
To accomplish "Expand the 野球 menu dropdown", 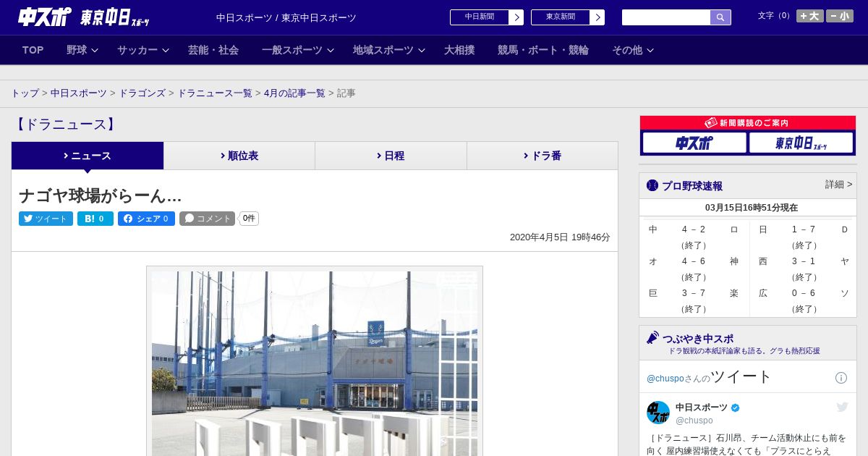I will coord(82,50).
